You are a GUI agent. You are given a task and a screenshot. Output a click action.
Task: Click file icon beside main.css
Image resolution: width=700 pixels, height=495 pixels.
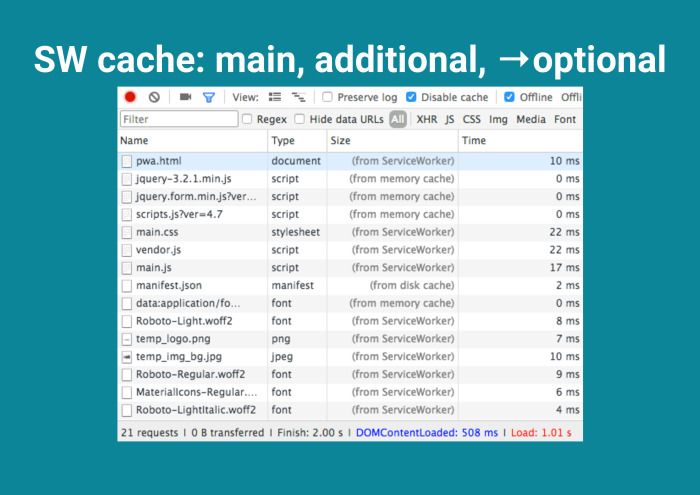127,233
